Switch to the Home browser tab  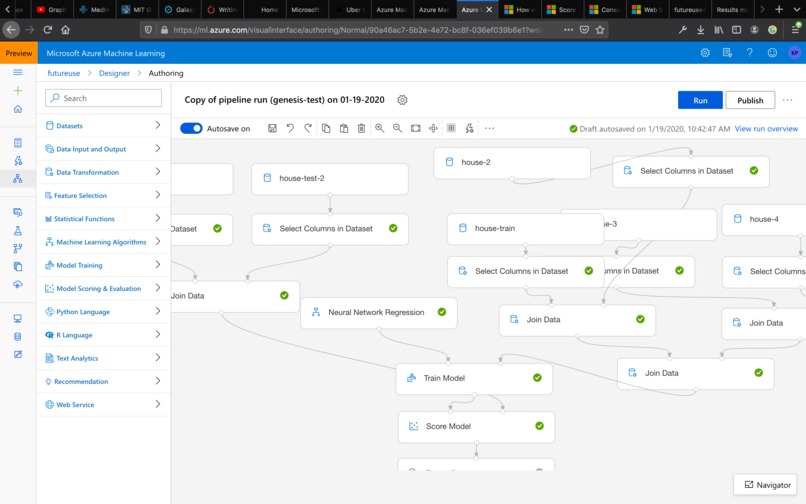point(265,9)
